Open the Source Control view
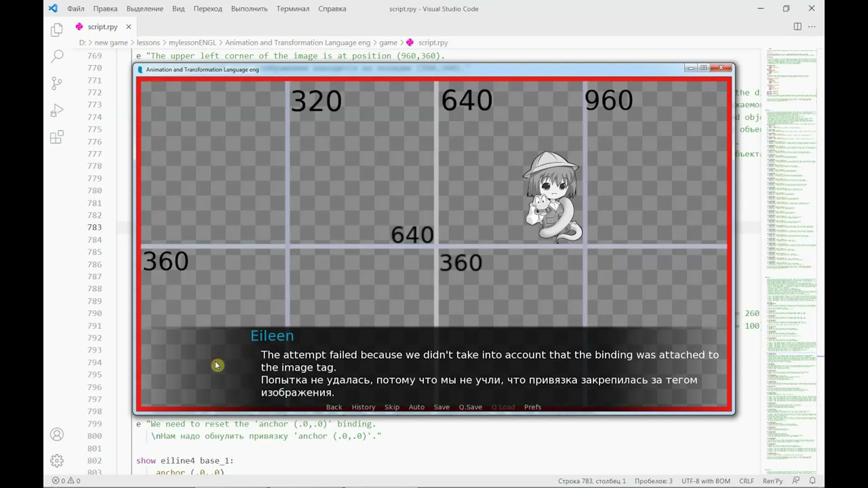This screenshot has width=868, height=488. point(57,83)
